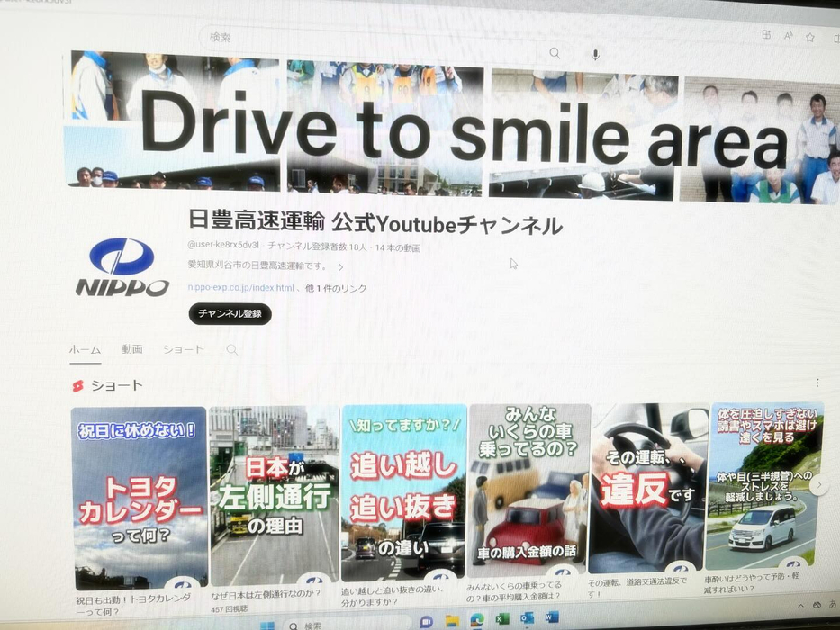Open the motion sickness minivan short thumbnail
Screen dimensions: 840x630
click(765, 486)
